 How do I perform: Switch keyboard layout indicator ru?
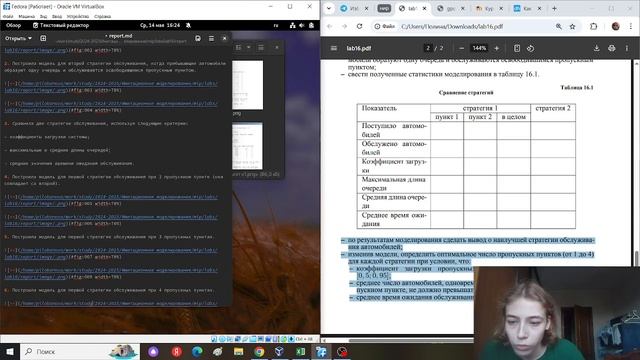(x=276, y=25)
